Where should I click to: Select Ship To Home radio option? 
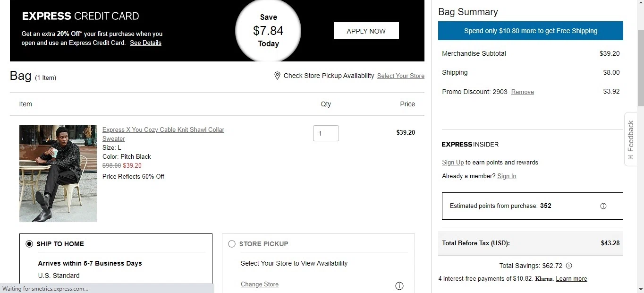[29, 244]
